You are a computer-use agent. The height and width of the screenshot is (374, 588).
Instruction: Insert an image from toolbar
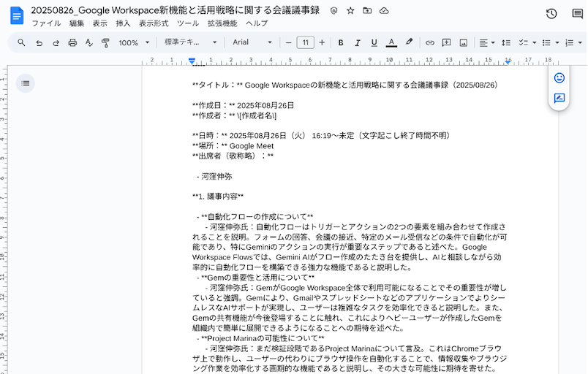[464, 42]
